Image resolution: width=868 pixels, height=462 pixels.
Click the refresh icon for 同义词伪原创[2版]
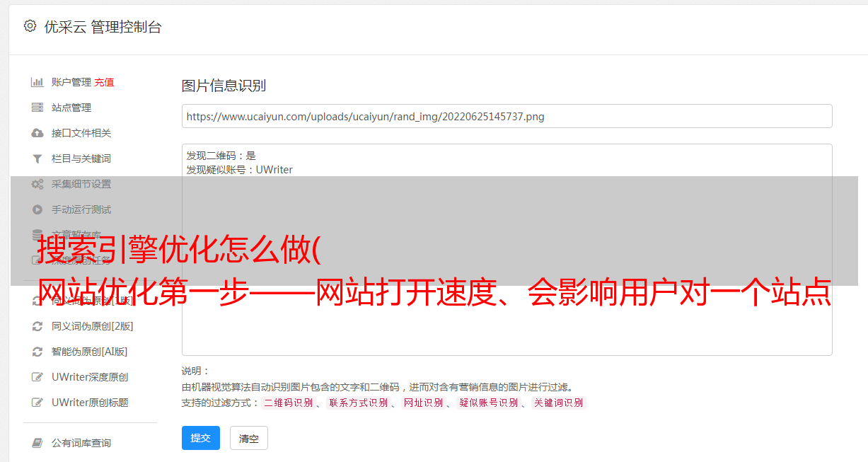(x=37, y=326)
